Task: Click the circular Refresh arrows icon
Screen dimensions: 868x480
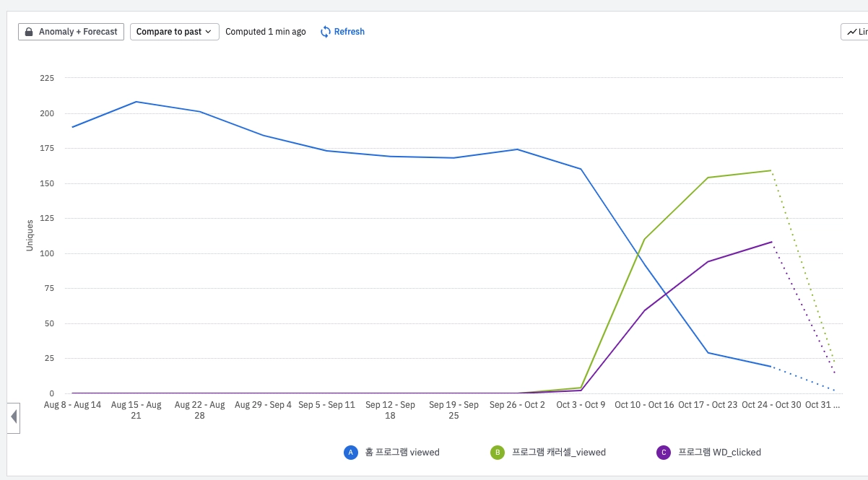Action: tap(326, 32)
